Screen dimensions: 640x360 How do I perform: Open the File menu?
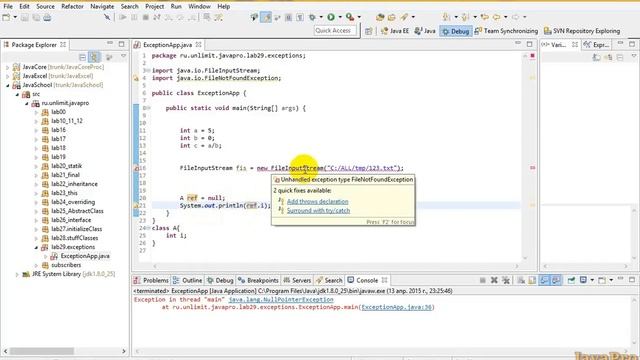pos(8,6)
